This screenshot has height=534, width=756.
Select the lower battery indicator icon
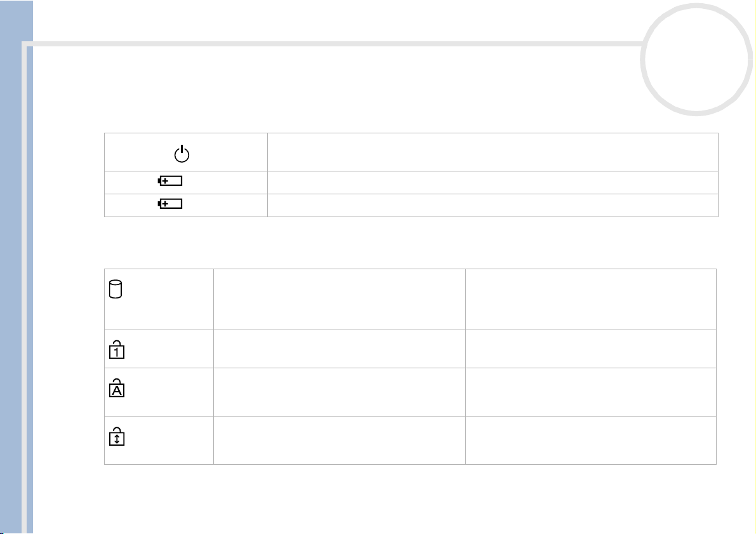(x=170, y=204)
